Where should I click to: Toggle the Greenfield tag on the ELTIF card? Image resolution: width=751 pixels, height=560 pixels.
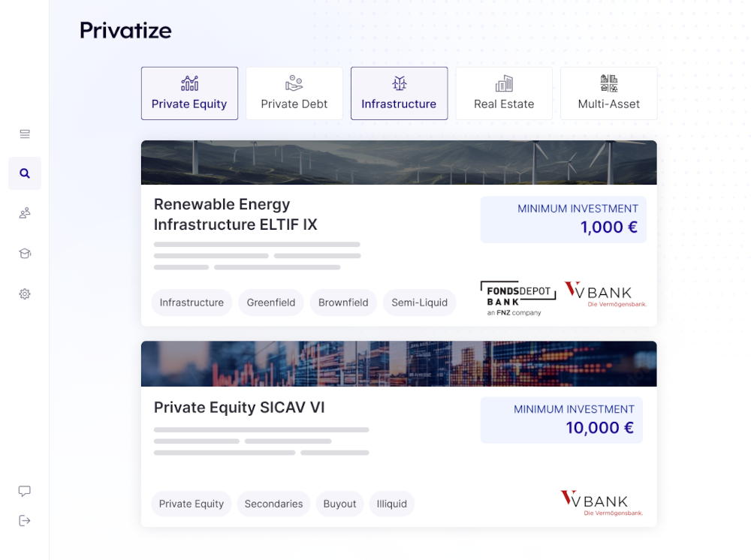click(270, 303)
